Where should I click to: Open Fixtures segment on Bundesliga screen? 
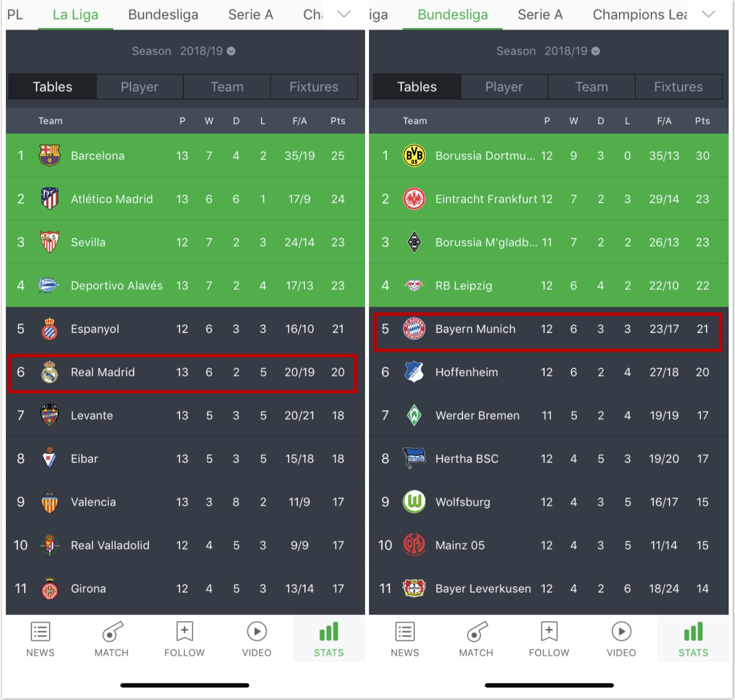pyautogui.click(x=678, y=87)
